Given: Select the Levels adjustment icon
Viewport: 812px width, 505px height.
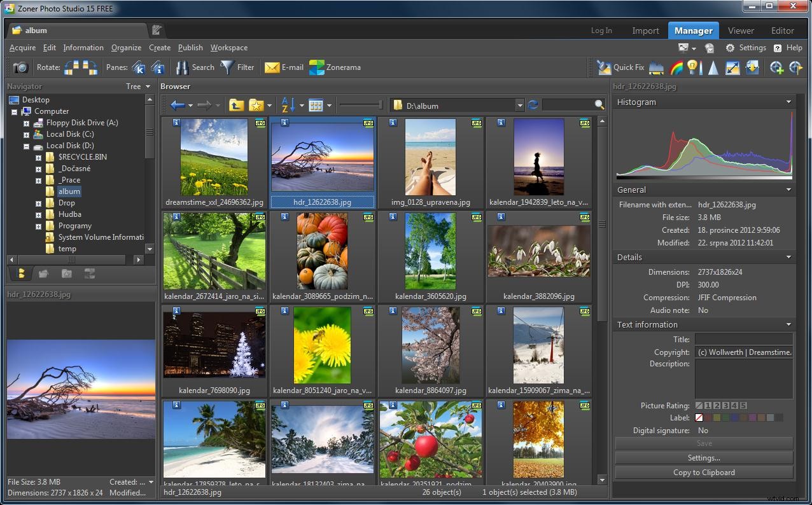Looking at the screenshot, I should tap(657, 67).
